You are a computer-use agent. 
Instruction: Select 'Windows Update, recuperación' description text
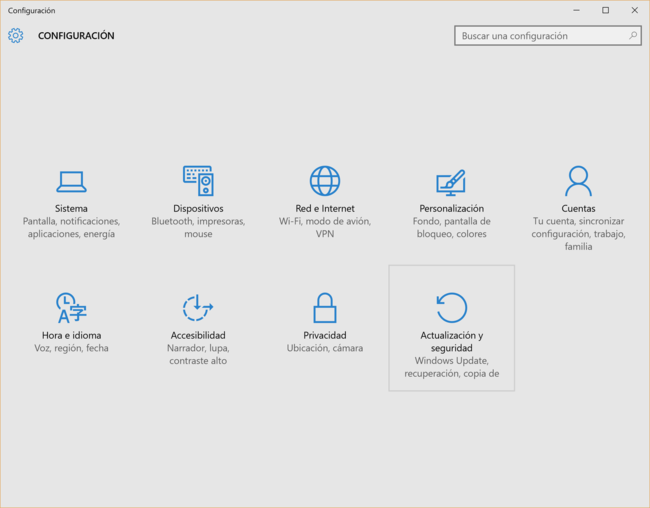point(451,367)
